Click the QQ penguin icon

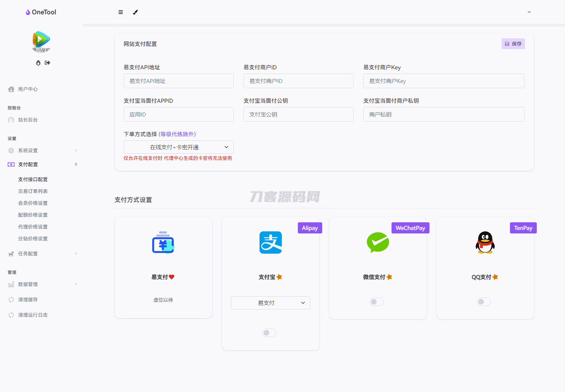tap(485, 243)
